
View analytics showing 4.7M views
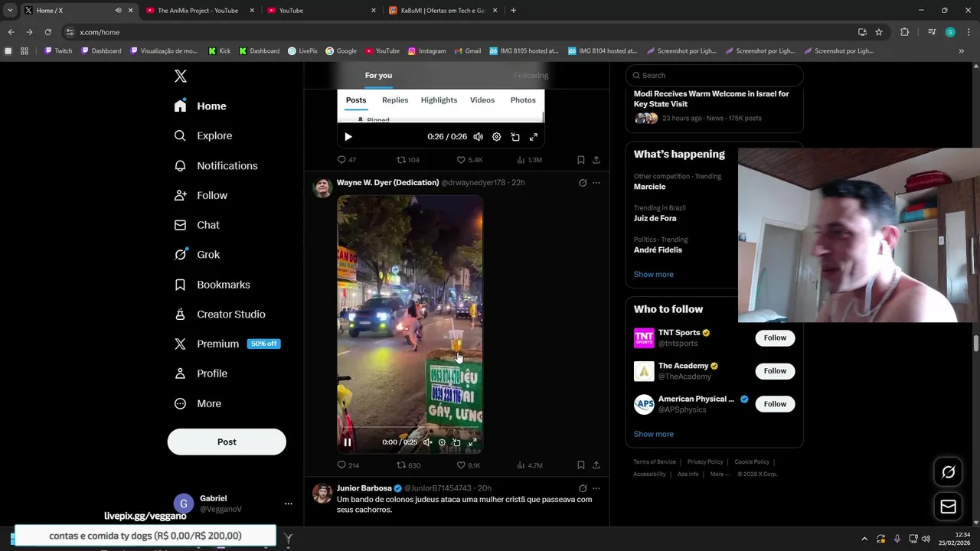coord(529,465)
